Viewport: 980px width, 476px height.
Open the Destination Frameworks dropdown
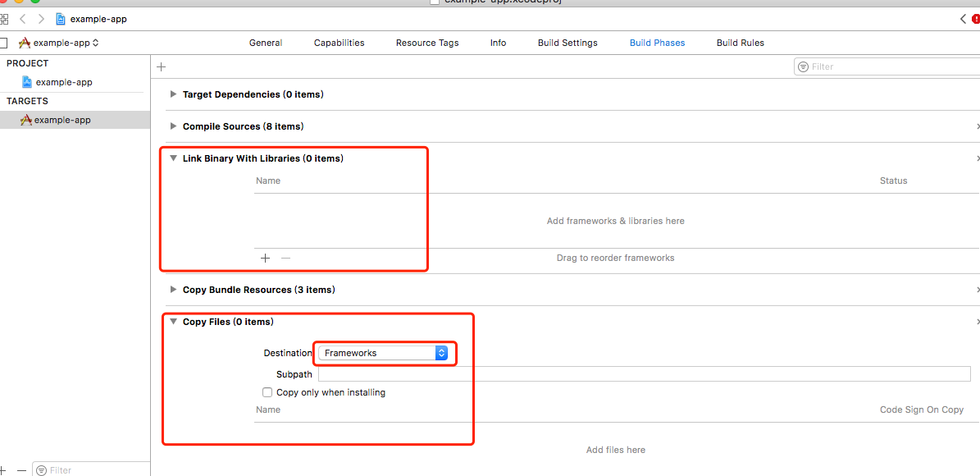coord(382,353)
